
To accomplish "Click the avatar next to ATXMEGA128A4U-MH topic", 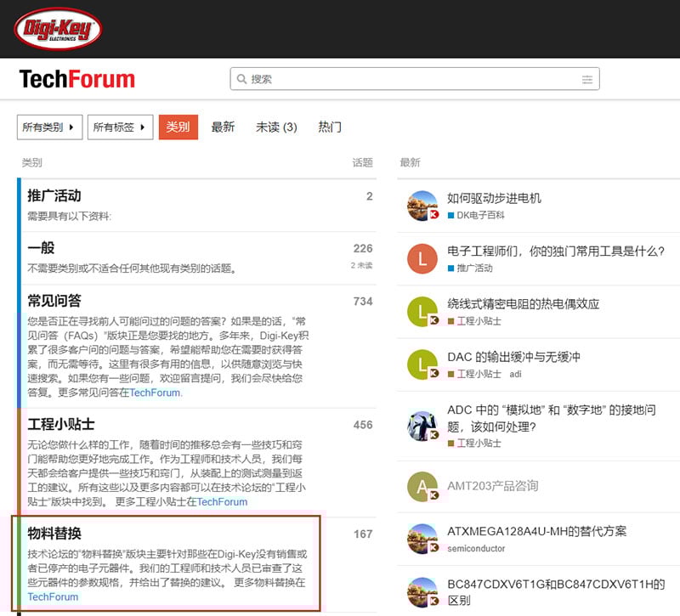I will pyautogui.click(x=422, y=537).
